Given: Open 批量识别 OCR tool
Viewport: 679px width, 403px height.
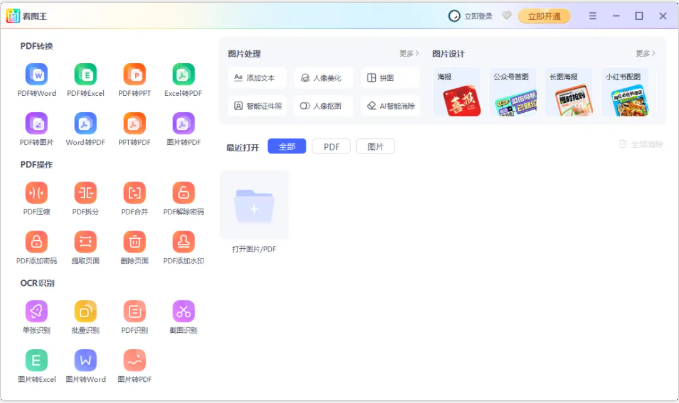Looking at the screenshot, I should coord(86,317).
